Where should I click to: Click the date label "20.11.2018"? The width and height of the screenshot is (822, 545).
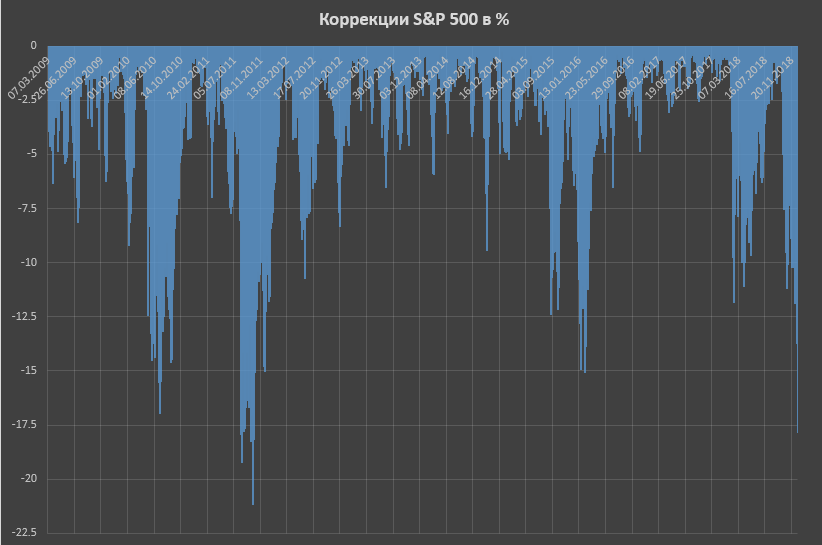pyautogui.click(x=773, y=78)
